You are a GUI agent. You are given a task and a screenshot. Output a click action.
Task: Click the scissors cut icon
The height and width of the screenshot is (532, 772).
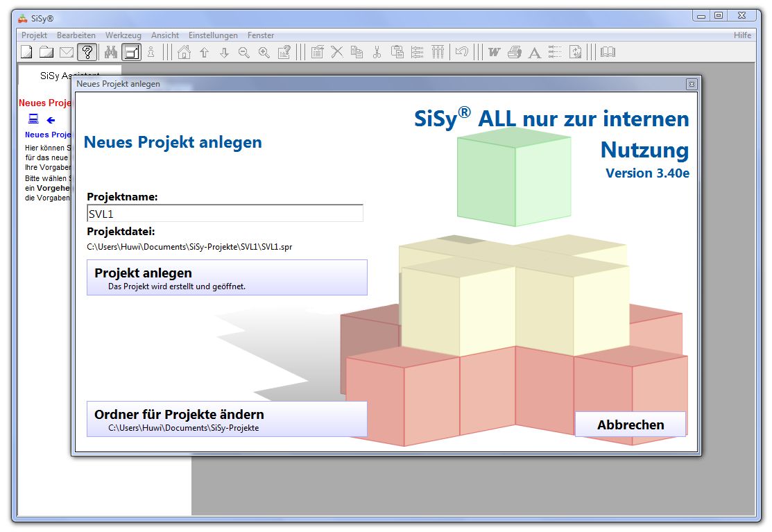377,52
